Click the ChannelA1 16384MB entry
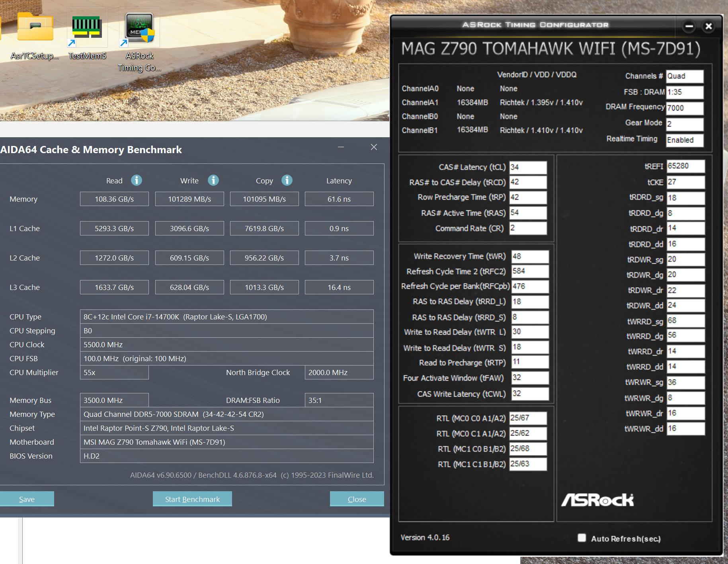The height and width of the screenshot is (564, 728). point(472,103)
